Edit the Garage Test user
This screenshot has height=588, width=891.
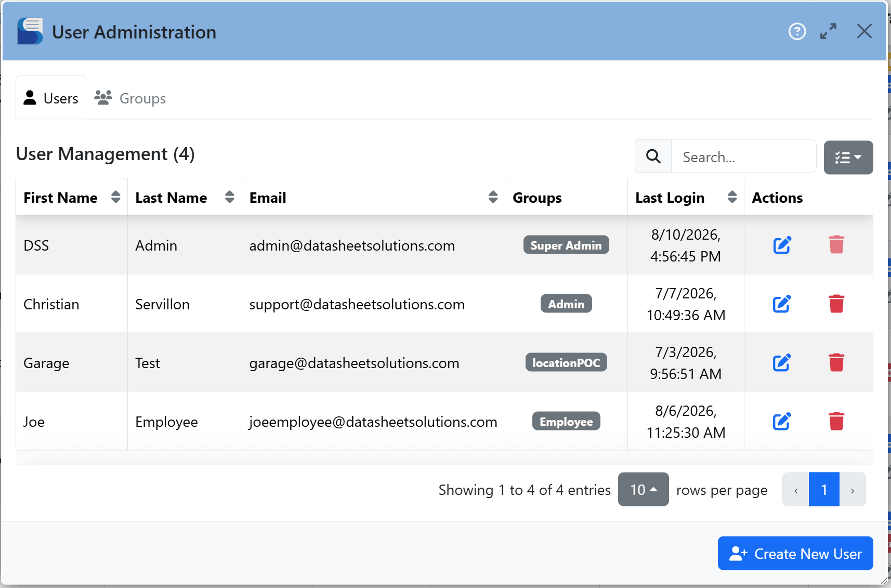point(782,362)
